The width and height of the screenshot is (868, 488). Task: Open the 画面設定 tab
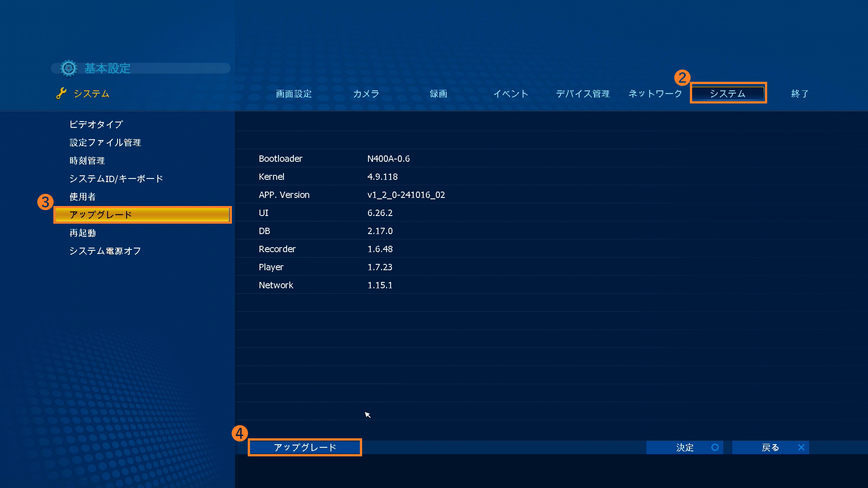pyautogui.click(x=294, y=94)
